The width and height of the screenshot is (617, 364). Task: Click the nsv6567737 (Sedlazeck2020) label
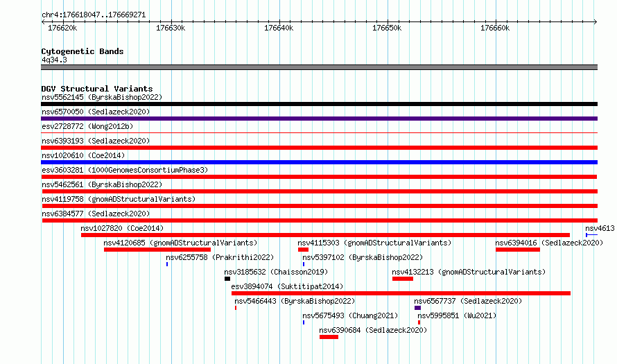click(468, 301)
